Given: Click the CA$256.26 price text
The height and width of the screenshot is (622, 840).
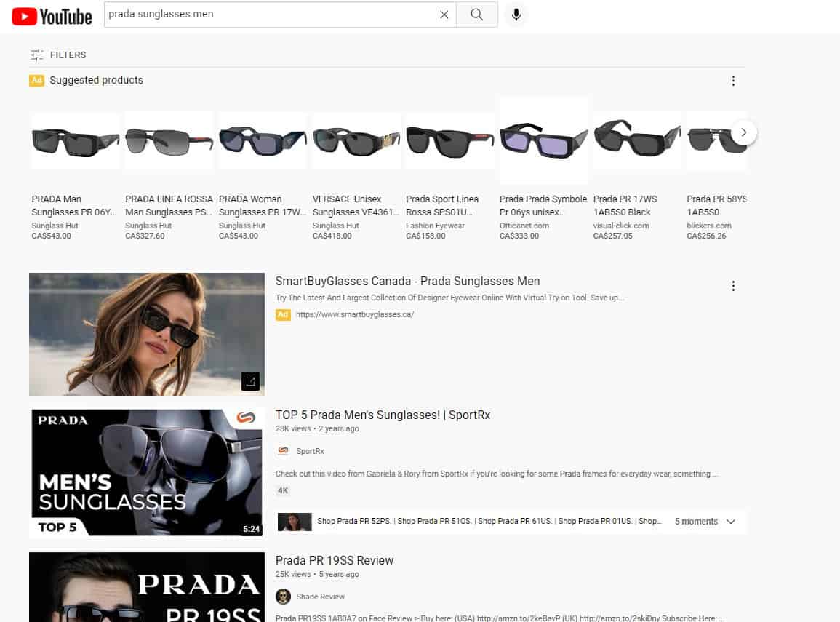Looking at the screenshot, I should point(706,236).
